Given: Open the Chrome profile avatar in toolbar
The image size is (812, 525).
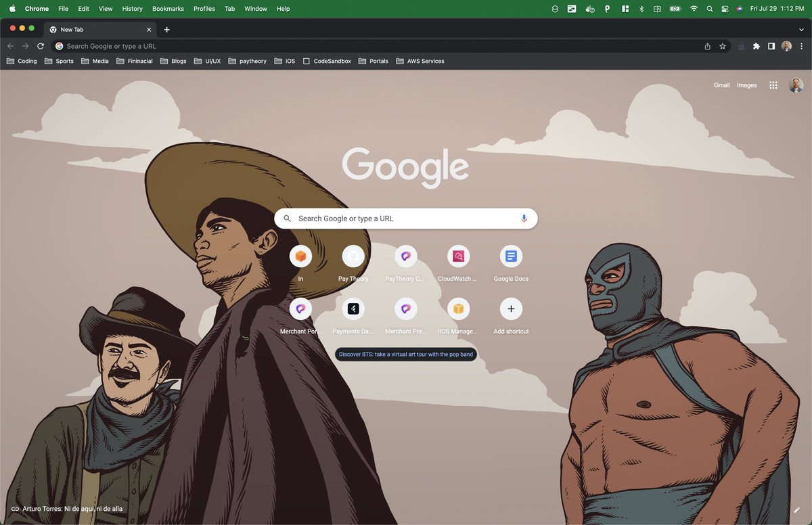Looking at the screenshot, I should tap(786, 46).
